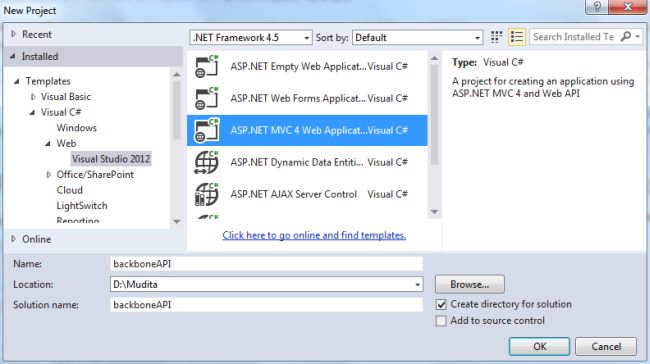Expand the Office/SharePoint node arrow

pos(49,175)
